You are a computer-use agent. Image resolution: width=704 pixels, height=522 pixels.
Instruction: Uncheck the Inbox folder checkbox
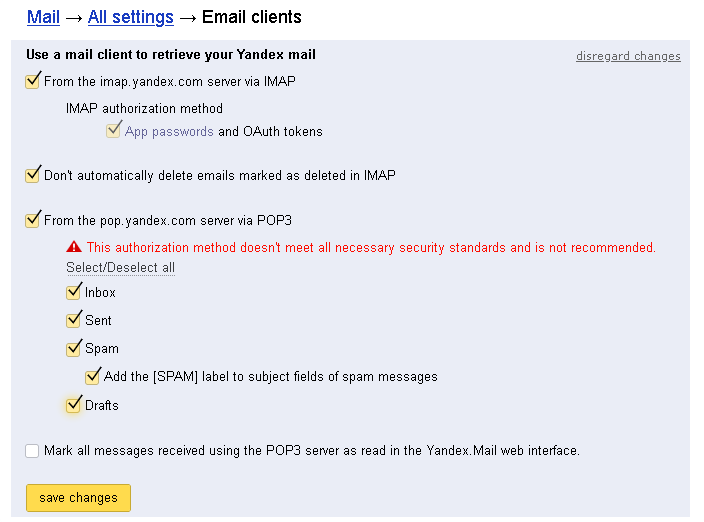(x=73, y=292)
